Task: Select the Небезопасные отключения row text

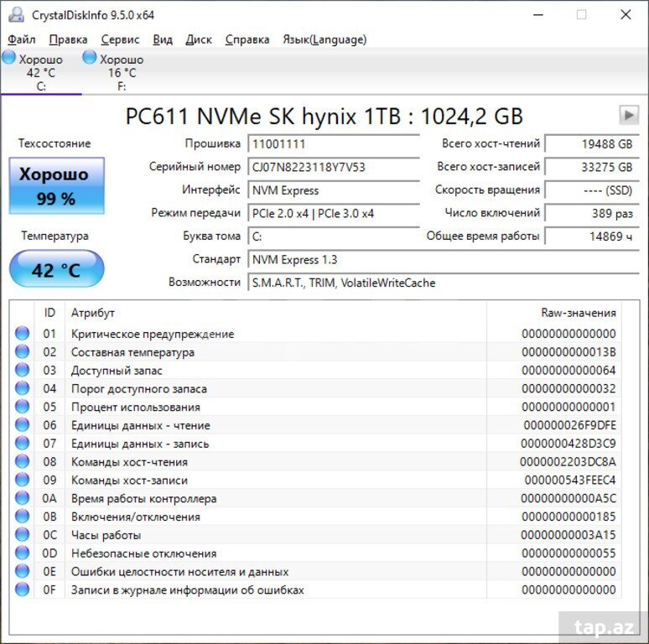Action: tap(143, 553)
